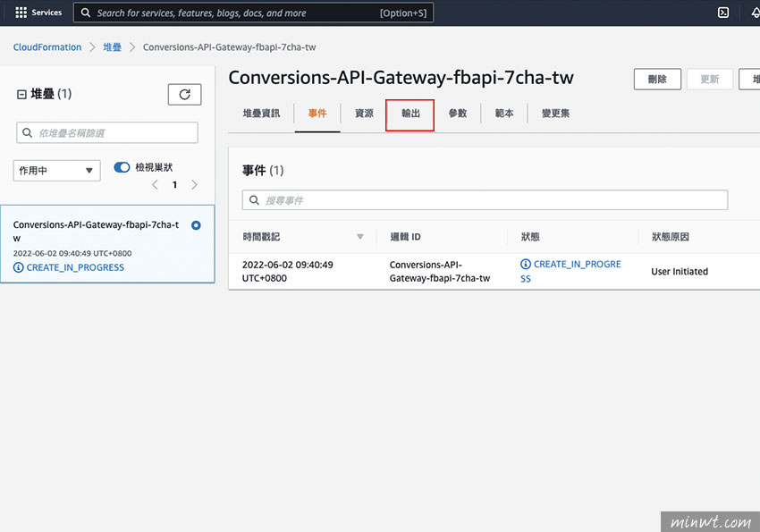Switch to the 事件 tab

click(317, 114)
